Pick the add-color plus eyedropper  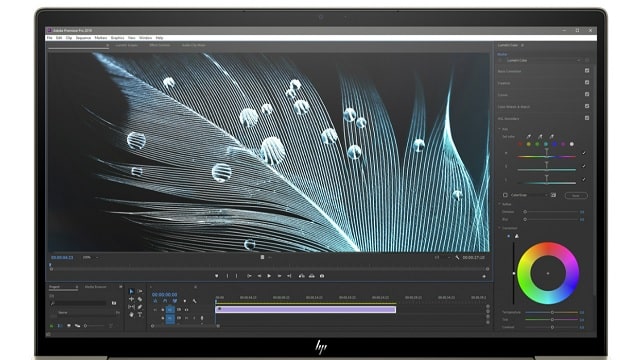(x=540, y=137)
